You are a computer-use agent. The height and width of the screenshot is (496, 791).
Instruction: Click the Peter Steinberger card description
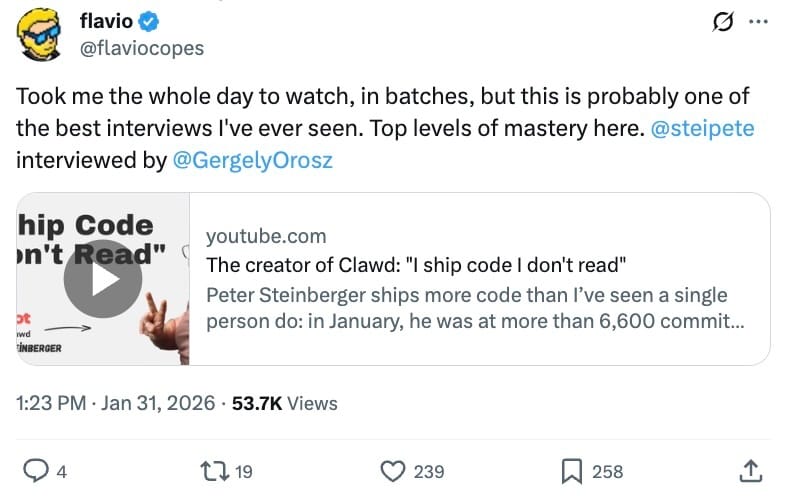point(467,309)
